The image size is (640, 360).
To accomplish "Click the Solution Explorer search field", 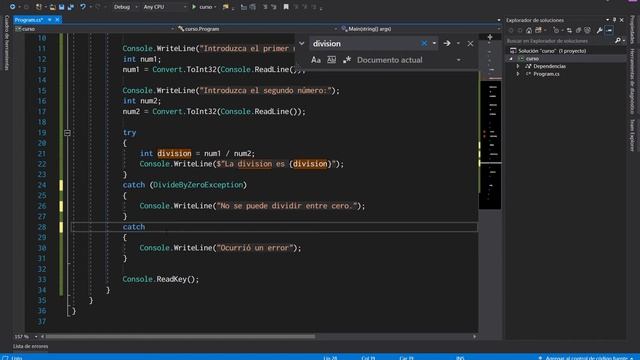I will pos(559,41).
